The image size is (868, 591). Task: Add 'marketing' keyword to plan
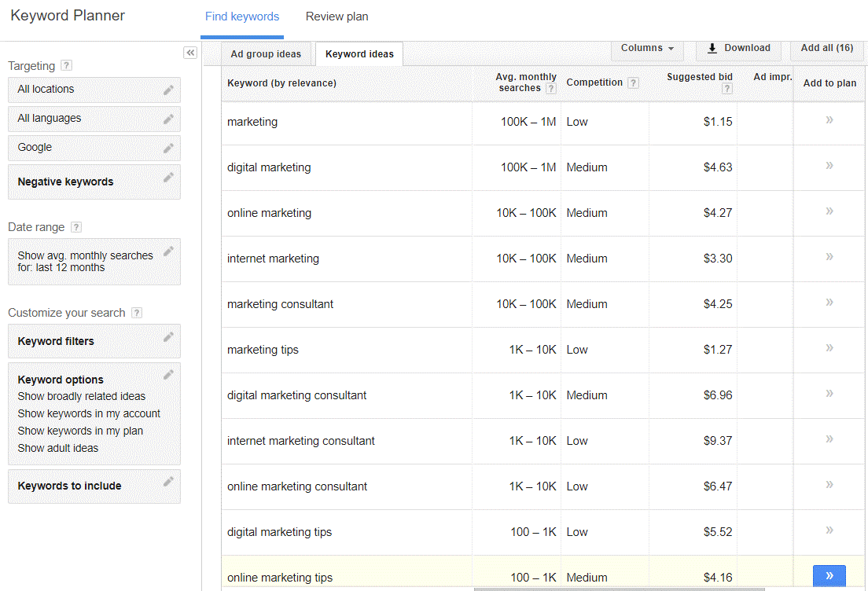point(829,120)
